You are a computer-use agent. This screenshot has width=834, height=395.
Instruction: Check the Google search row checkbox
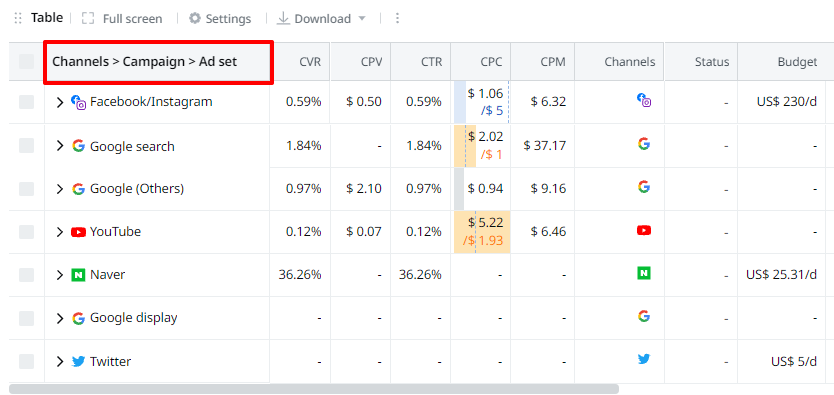click(27, 146)
